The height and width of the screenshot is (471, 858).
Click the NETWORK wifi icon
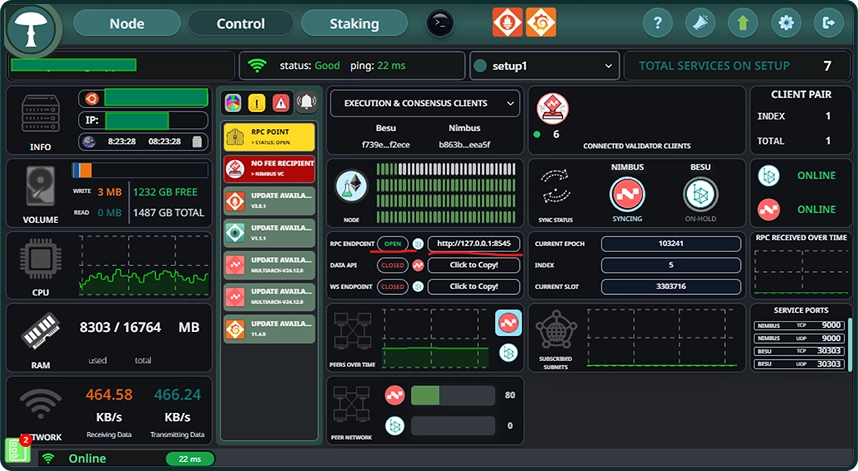point(40,404)
